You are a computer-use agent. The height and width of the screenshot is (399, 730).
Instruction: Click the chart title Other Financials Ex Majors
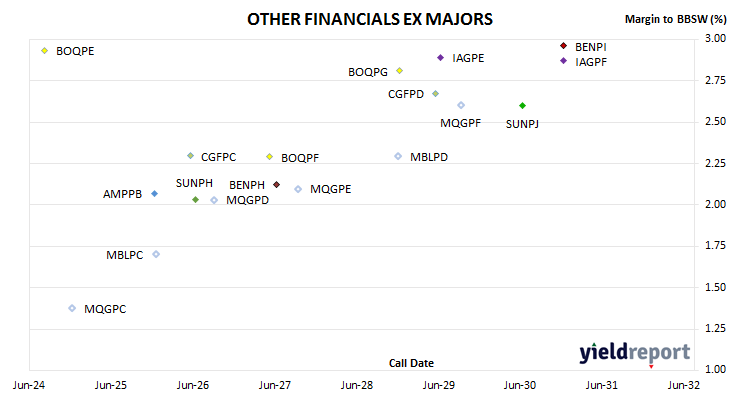370,19
